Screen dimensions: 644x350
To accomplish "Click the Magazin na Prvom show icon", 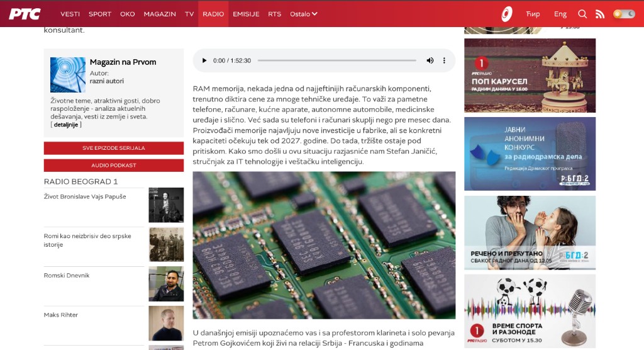I will click(68, 75).
